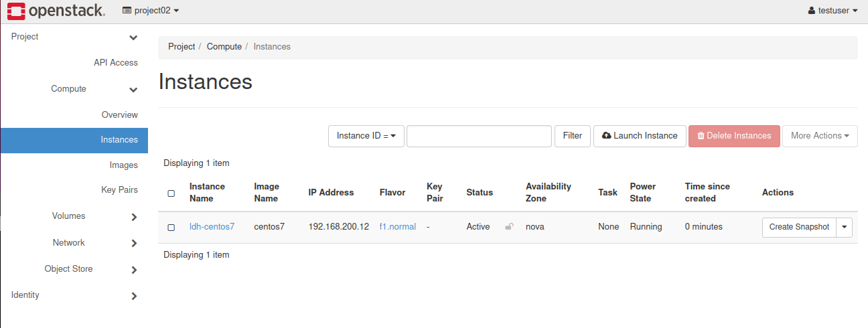Screen dimensions: 868x328
Task: Click the centos7 image name cell
Action: tap(269, 227)
